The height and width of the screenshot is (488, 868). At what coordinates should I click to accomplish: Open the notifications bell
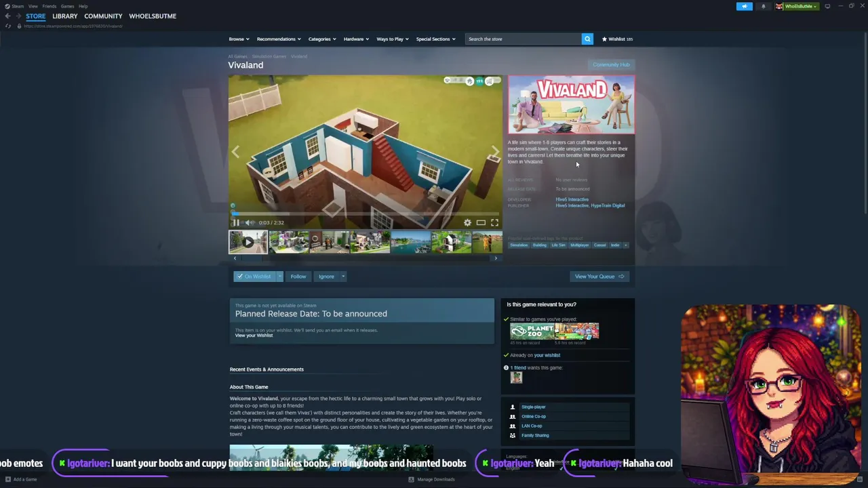pos(763,6)
